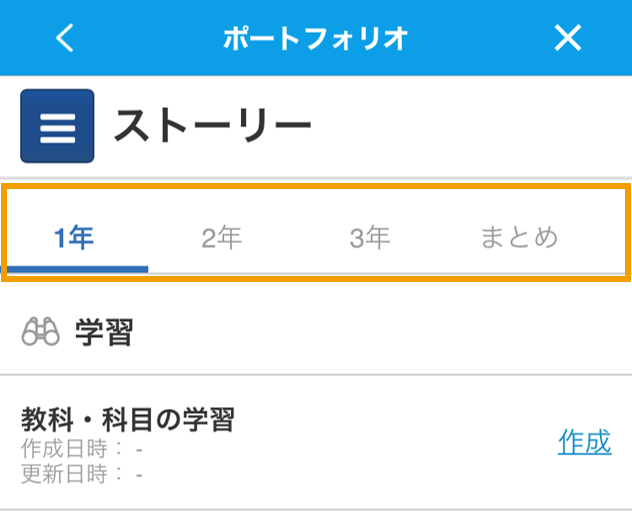
Task: Click the ストーリー page heading
Action: [x=213, y=125]
